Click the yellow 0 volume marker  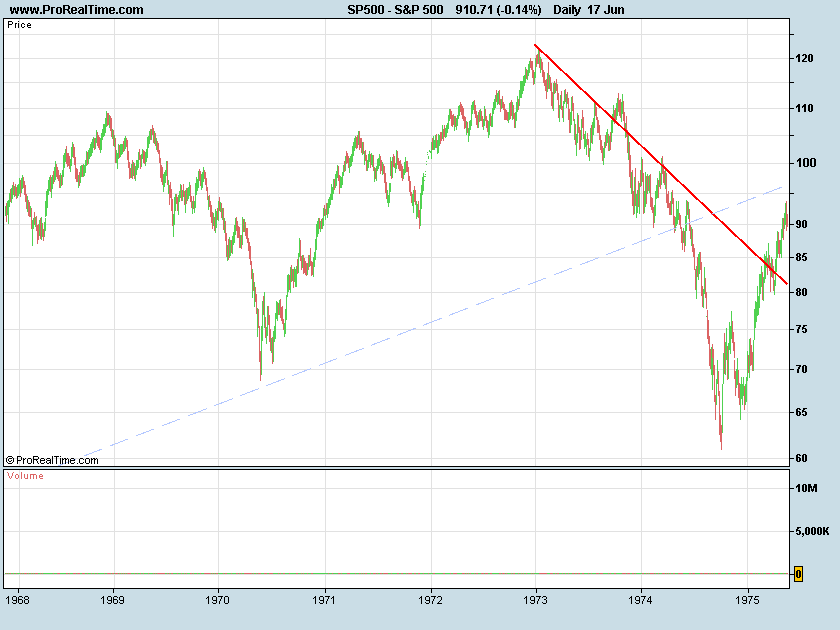click(x=798, y=574)
